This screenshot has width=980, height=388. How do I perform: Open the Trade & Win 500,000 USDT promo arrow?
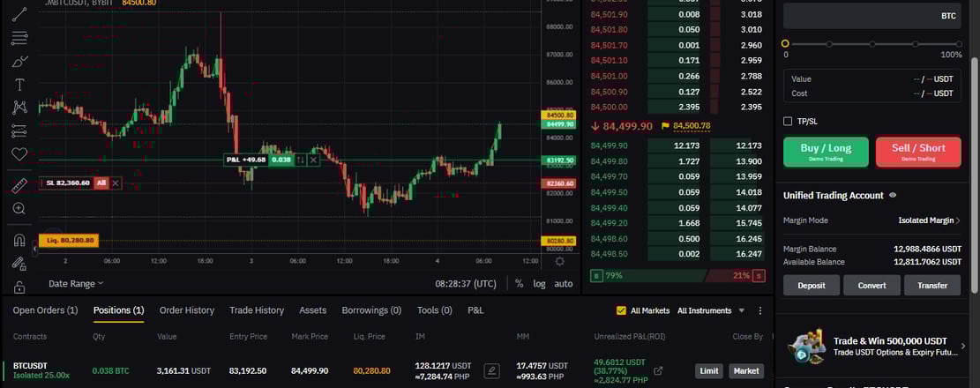tap(963, 346)
